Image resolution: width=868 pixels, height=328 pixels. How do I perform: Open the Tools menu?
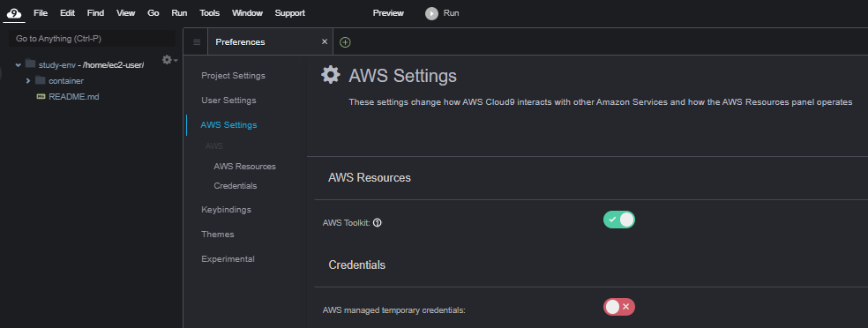[209, 13]
